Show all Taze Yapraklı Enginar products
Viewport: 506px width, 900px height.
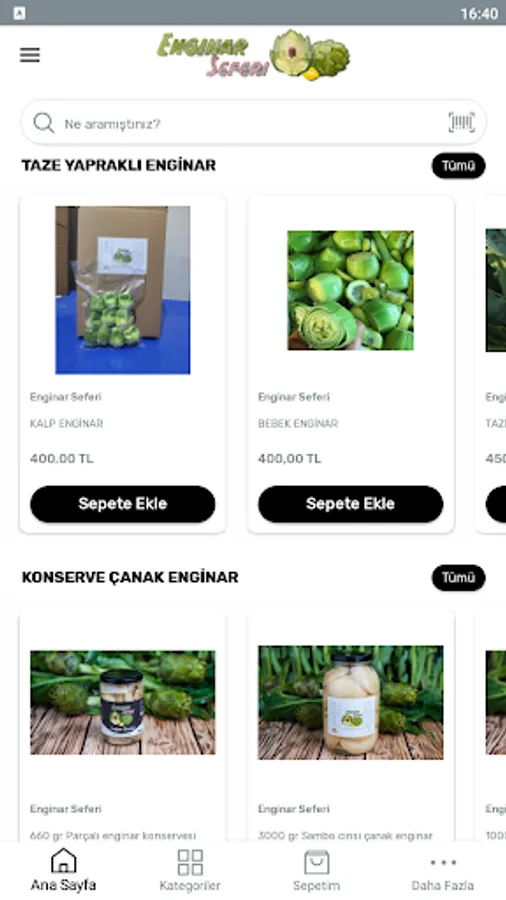(458, 166)
